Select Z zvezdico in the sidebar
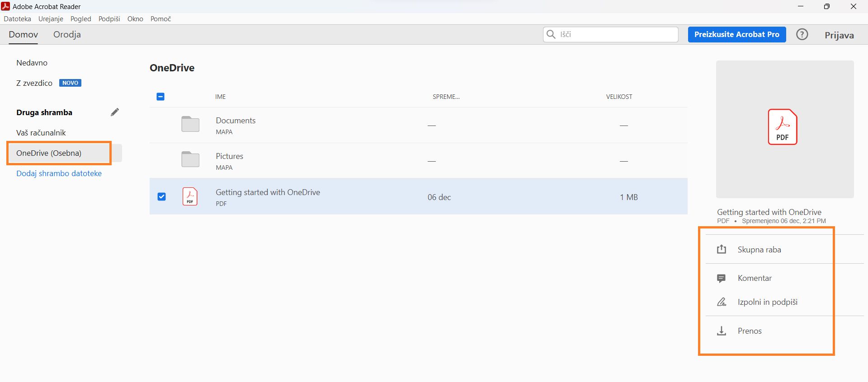Image resolution: width=868 pixels, height=382 pixels. pyautogui.click(x=34, y=83)
